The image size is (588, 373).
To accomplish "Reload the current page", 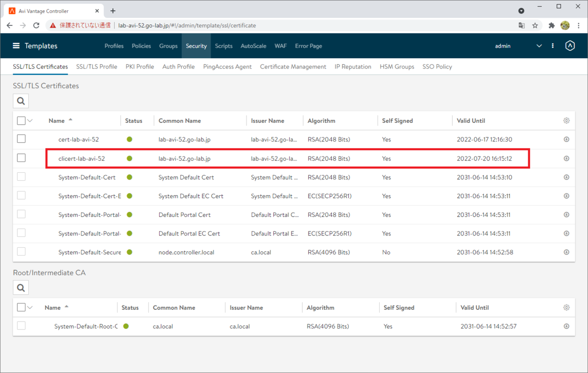I will [36, 25].
